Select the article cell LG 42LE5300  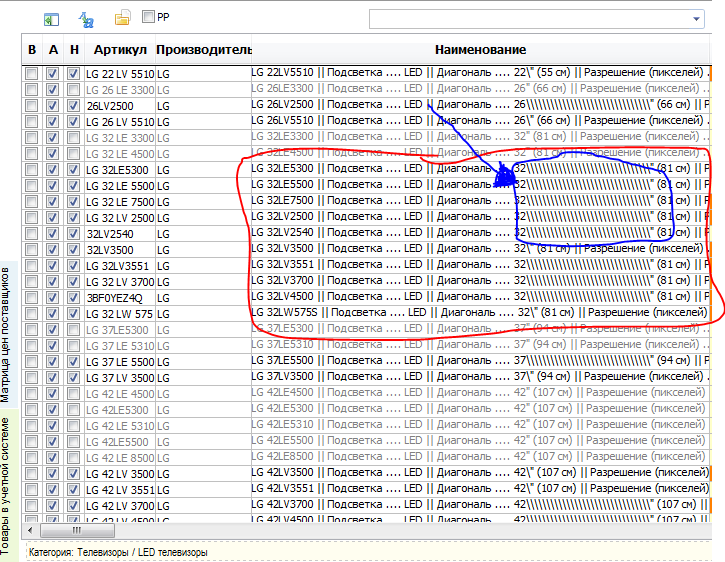(120, 410)
